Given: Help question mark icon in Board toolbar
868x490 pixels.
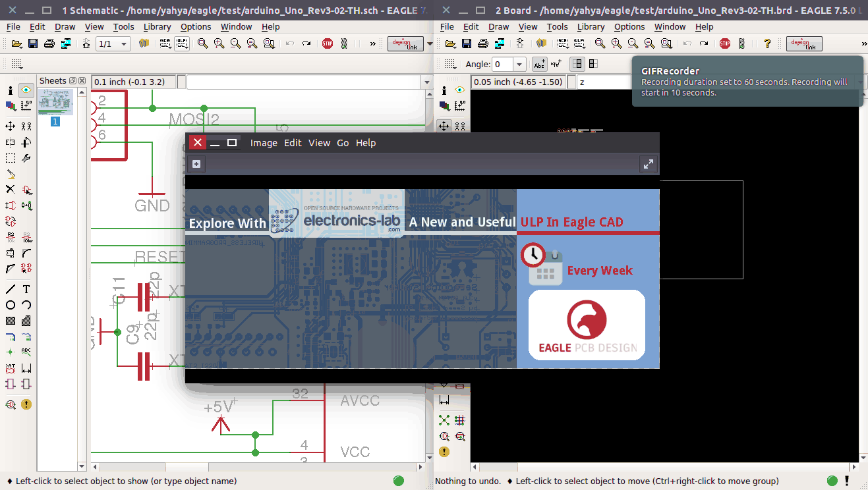Looking at the screenshot, I should tap(767, 43).
